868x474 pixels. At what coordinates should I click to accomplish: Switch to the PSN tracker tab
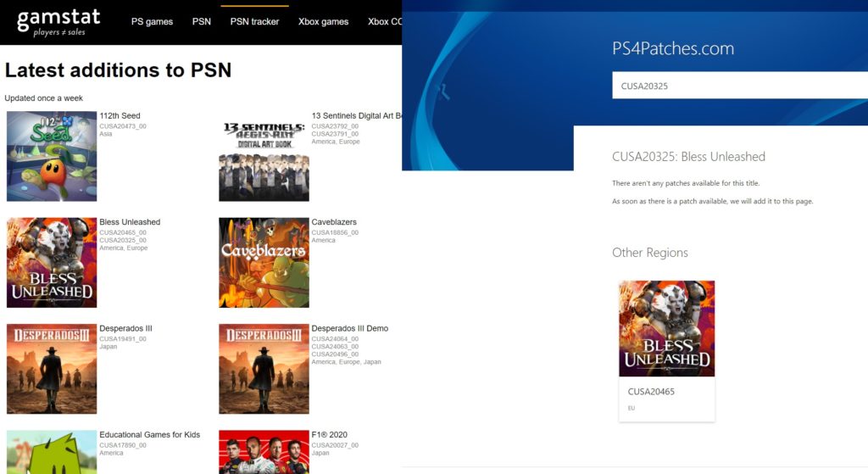[254, 21]
